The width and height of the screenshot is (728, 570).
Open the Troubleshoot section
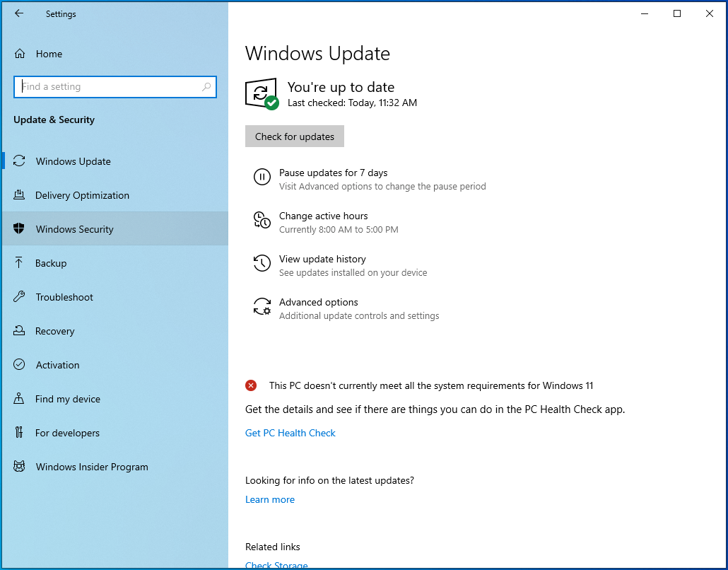(64, 297)
